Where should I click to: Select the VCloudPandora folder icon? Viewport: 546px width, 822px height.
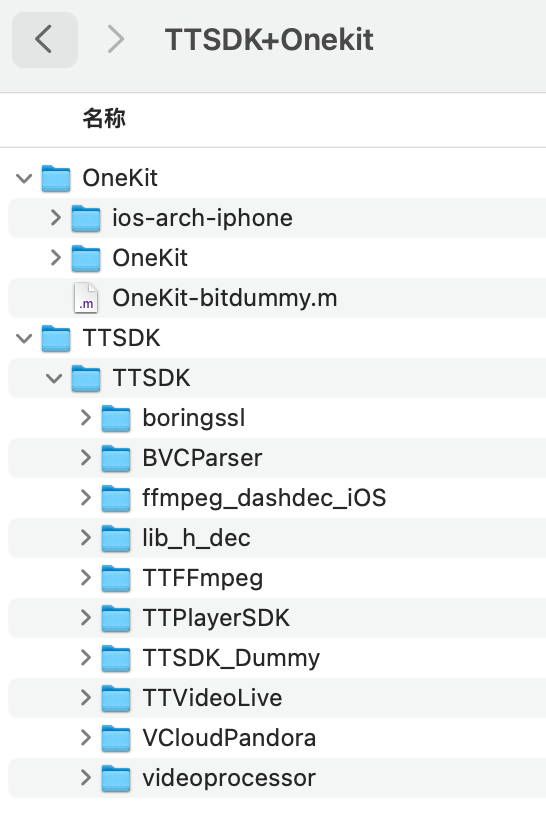click(116, 738)
